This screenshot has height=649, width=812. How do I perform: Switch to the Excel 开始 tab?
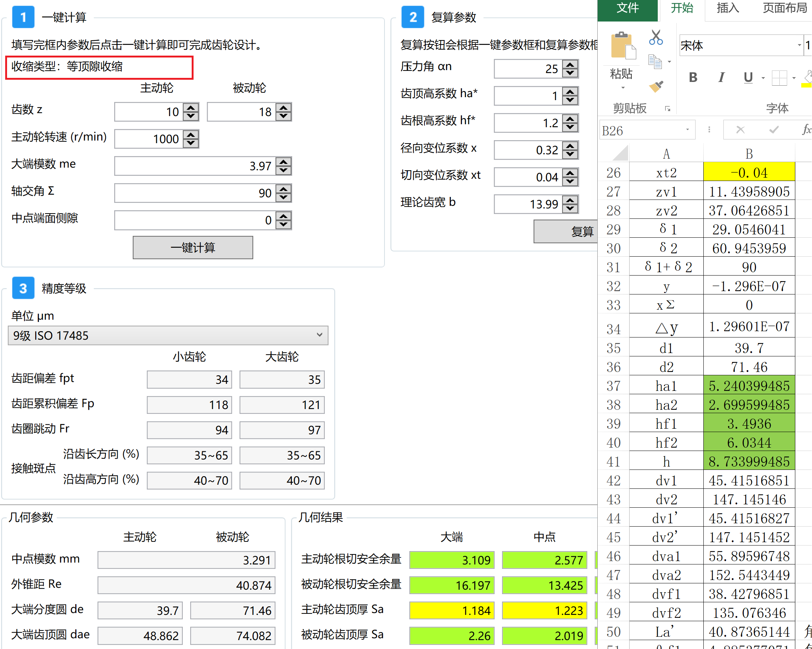[x=682, y=8]
